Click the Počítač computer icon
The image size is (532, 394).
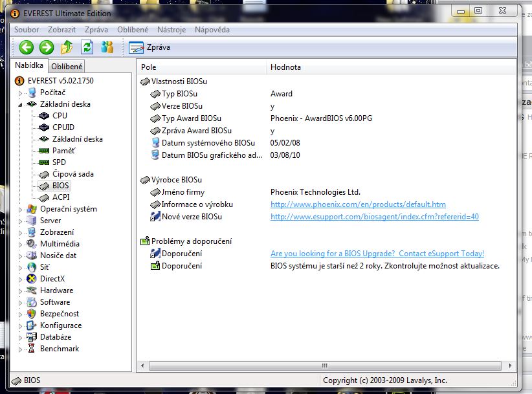tap(32, 93)
